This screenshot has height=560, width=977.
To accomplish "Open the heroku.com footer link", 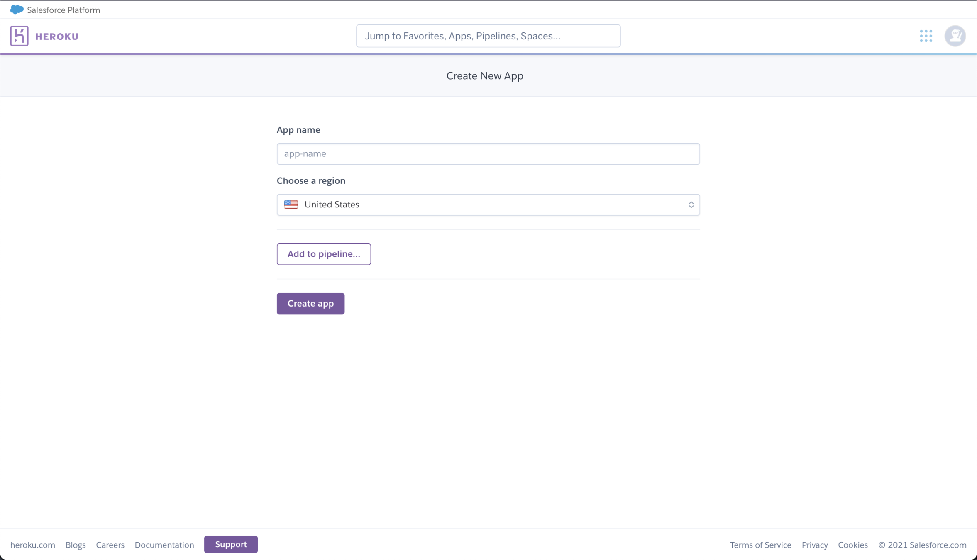I will coord(32,545).
